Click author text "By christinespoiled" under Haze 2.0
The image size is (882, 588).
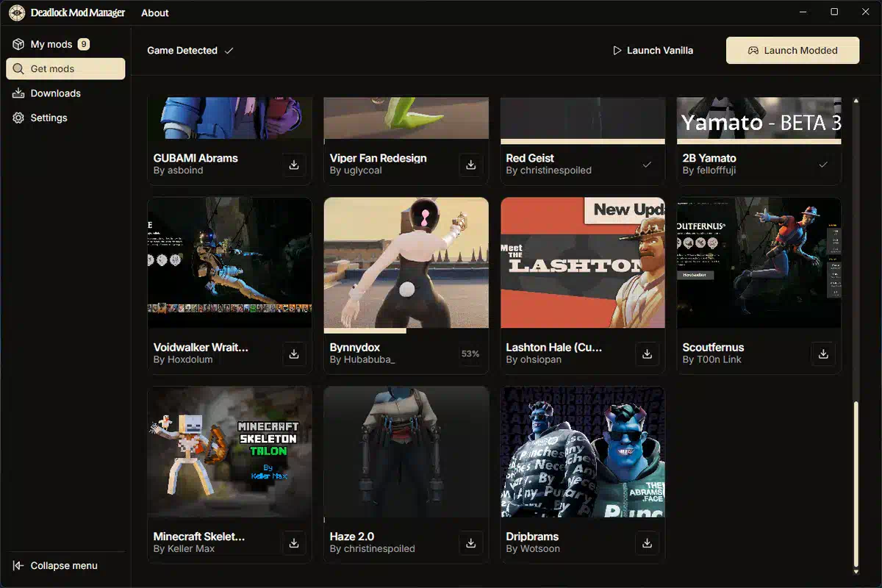[372, 549]
